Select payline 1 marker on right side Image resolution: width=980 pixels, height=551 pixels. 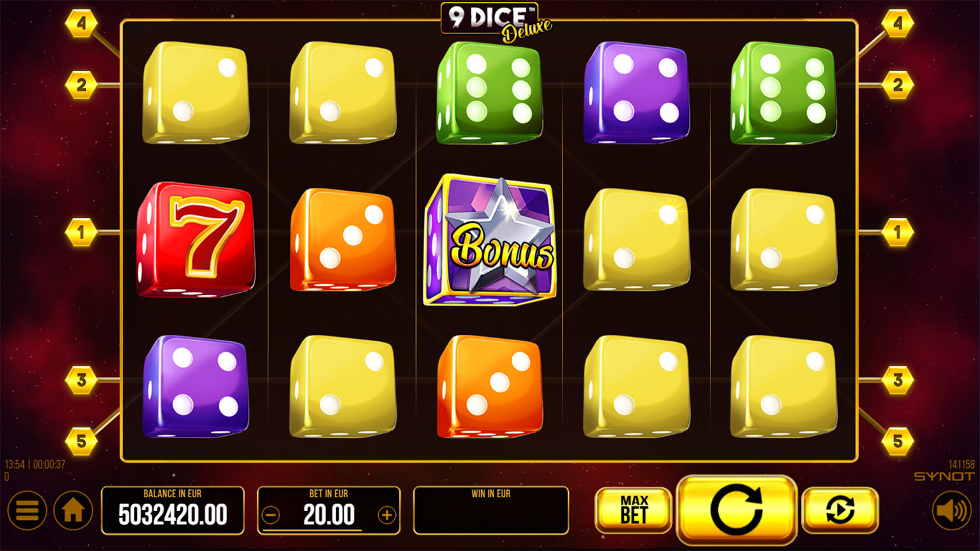point(898,232)
